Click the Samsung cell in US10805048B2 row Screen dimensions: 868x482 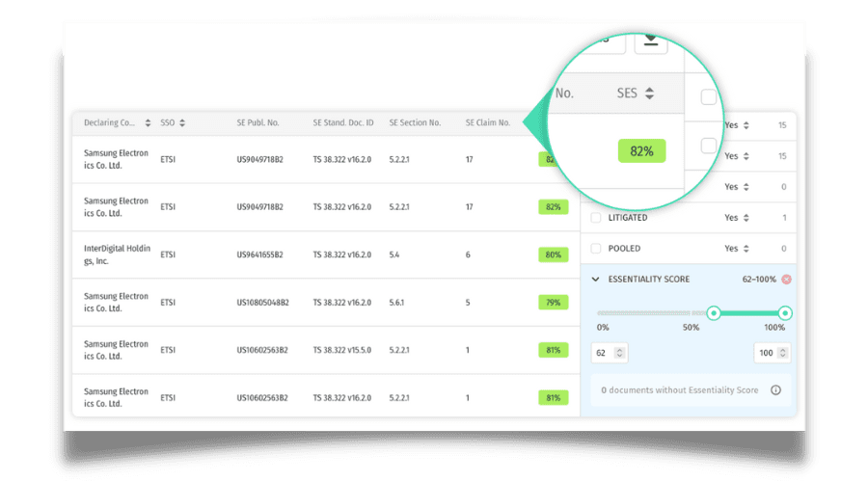click(117, 302)
